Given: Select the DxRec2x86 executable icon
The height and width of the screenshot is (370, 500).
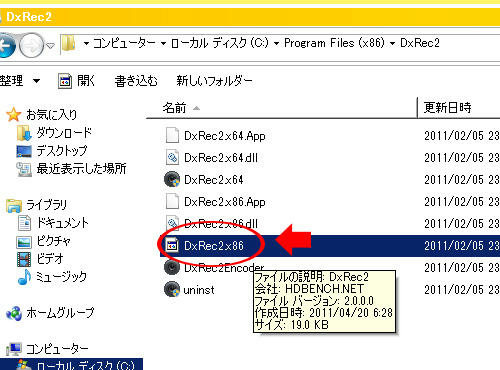Looking at the screenshot, I should 172,246.
